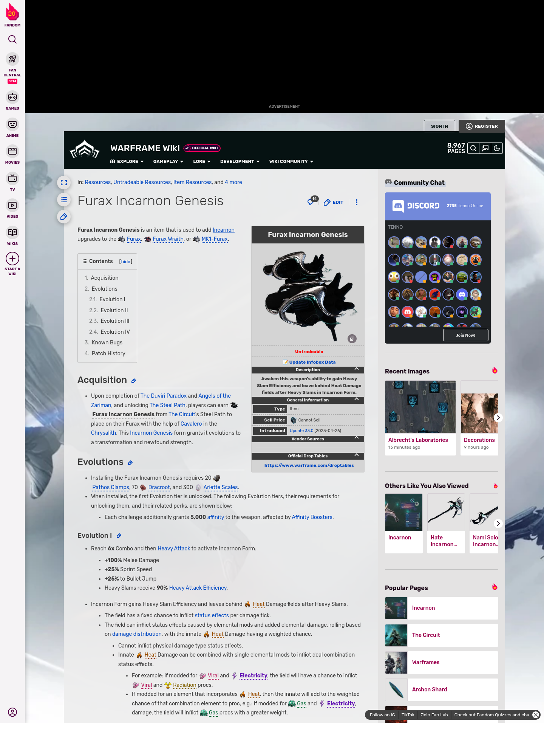Image resolution: width=544 pixels, height=756 pixels.
Task: Open Fan Central rocket icon
Action: (x=12, y=59)
